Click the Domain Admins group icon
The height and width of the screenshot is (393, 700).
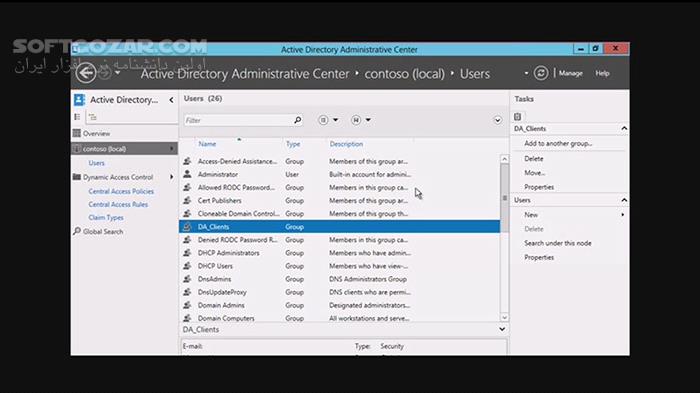point(188,305)
